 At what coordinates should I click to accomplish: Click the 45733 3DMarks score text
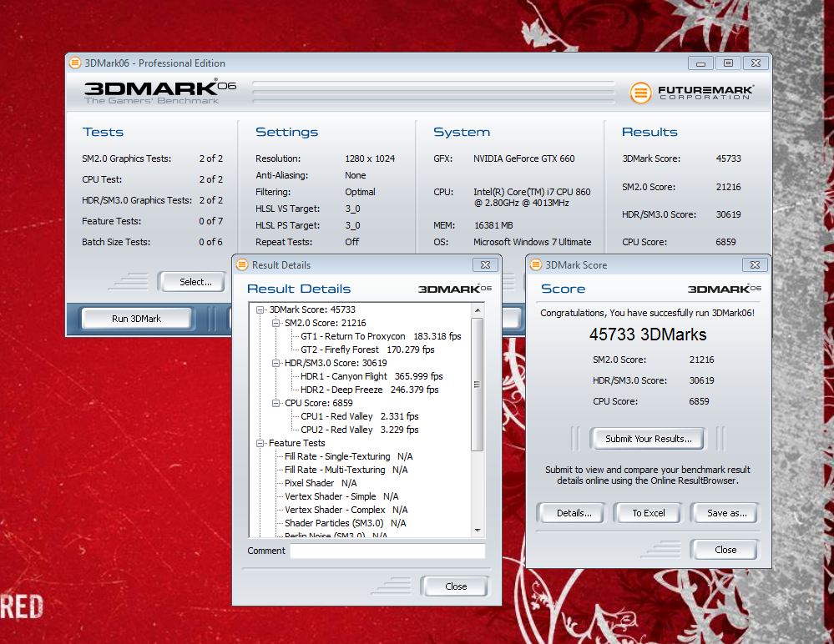pyautogui.click(x=647, y=335)
